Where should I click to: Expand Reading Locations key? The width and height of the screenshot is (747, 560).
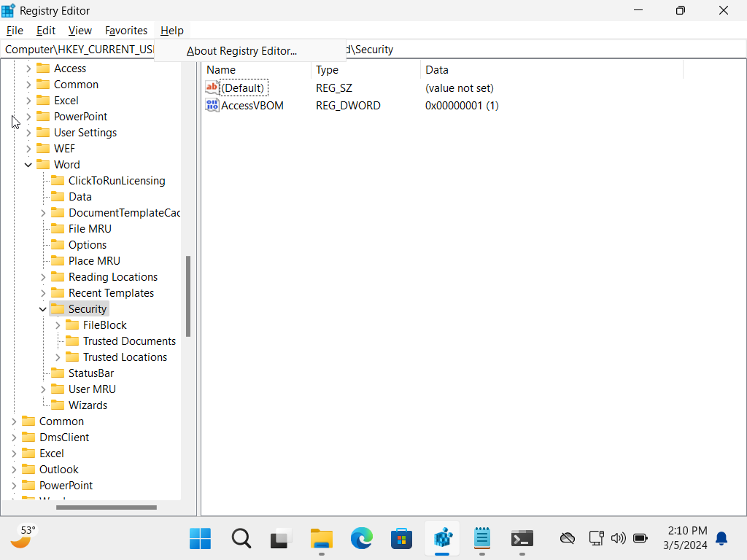point(43,277)
